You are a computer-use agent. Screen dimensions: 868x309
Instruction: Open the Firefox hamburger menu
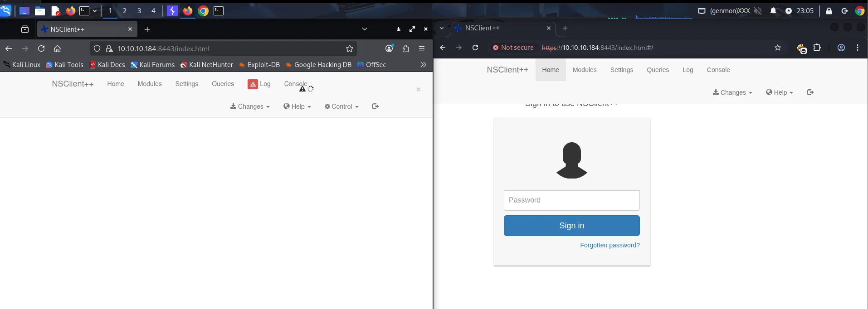[x=422, y=48]
